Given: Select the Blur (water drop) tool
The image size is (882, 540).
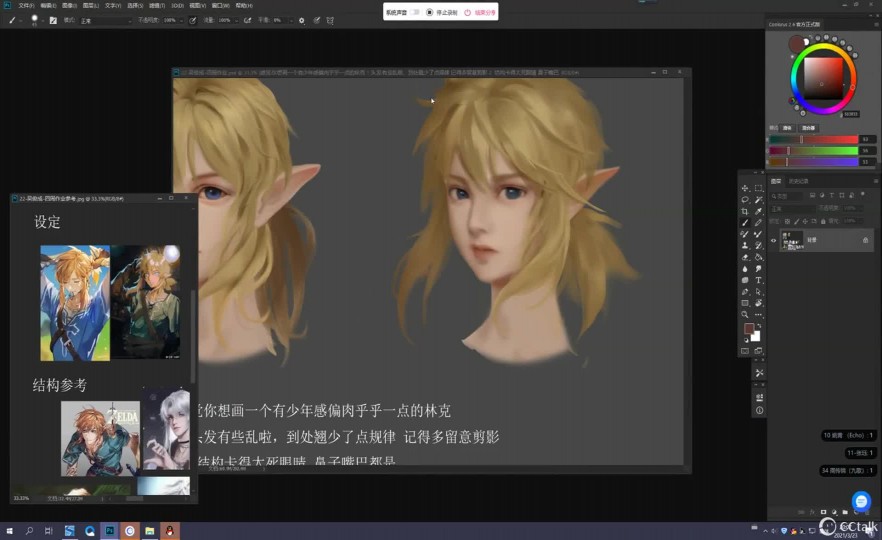Looking at the screenshot, I should coord(745,269).
